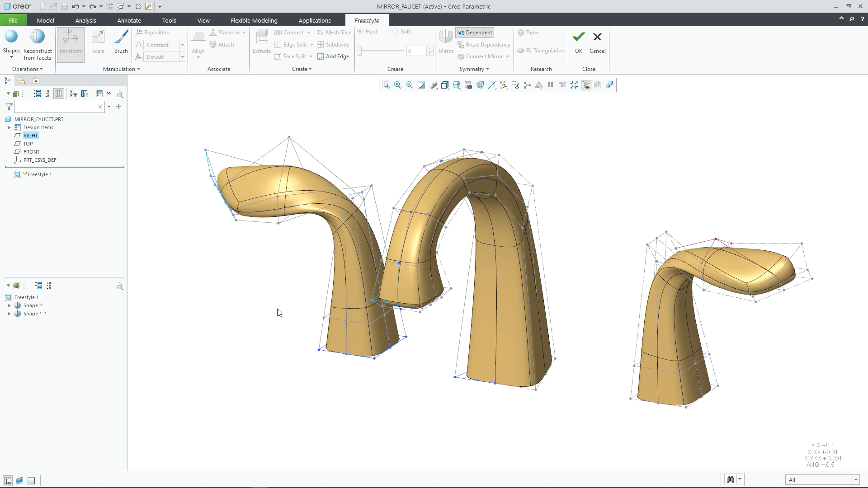Click Reconstruct from facets icon
Screen dimensions: 868x488
point(38,44)
